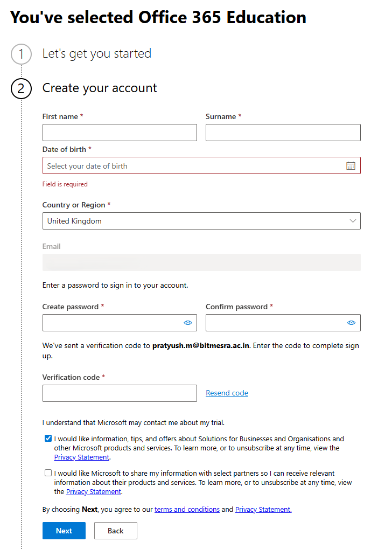Focus the First name text field
392x549 pixels.
tap(120, 133)
